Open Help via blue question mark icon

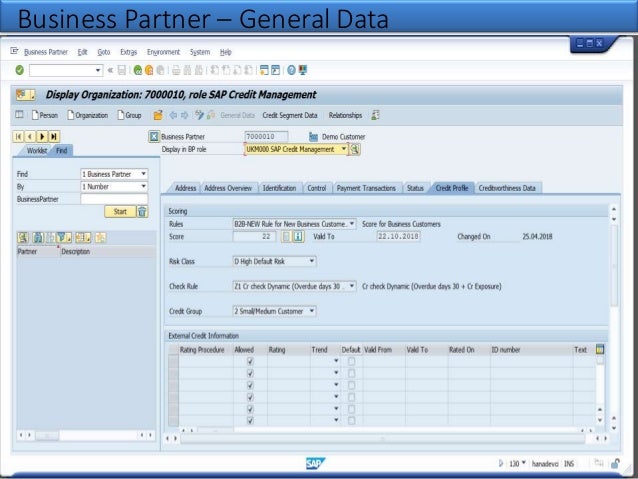click(x=291, y=70)
